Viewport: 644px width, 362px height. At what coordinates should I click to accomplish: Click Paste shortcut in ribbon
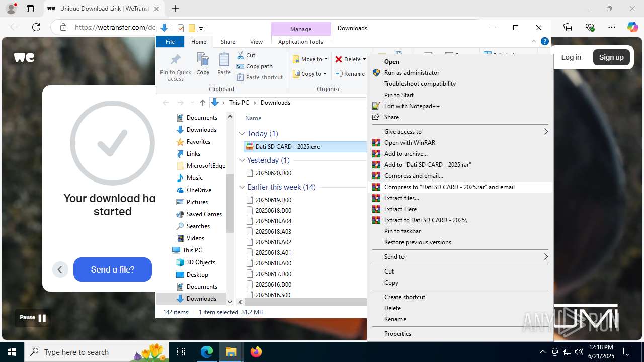[260, 77]
